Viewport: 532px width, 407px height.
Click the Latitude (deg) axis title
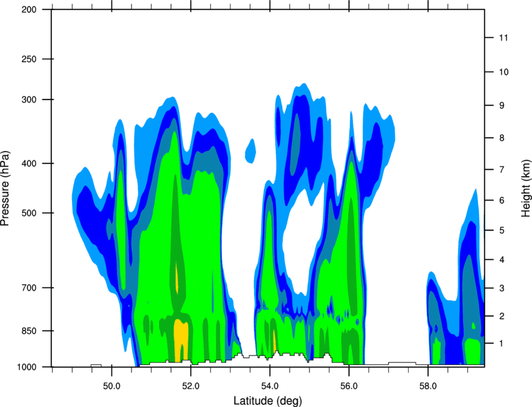267,401
